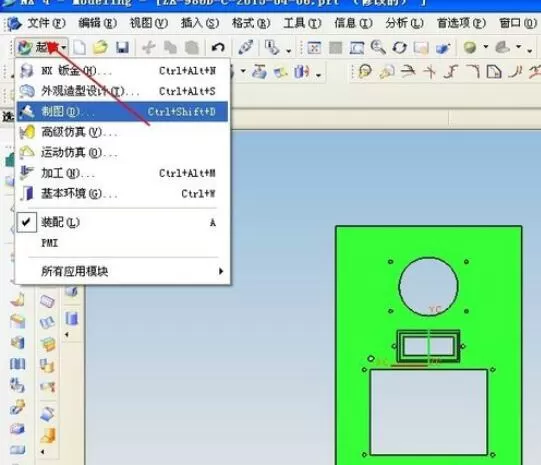Open the 视图 (View) menu
Image resolution: width=541 pixels, height=465 pixels.
coord(149,23)
